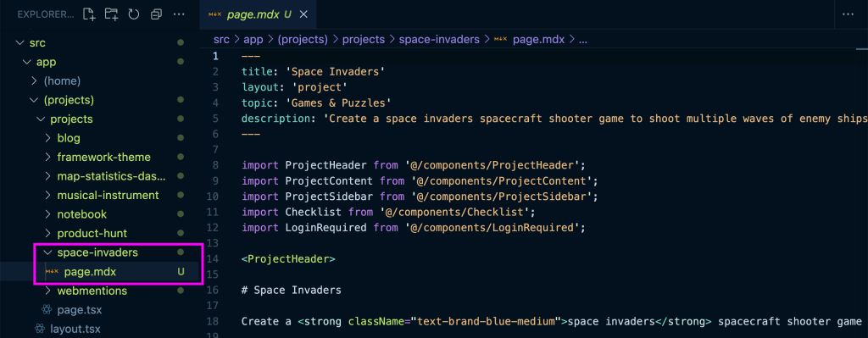Select the page.mdx editor tab

click(x=258, y=15)
